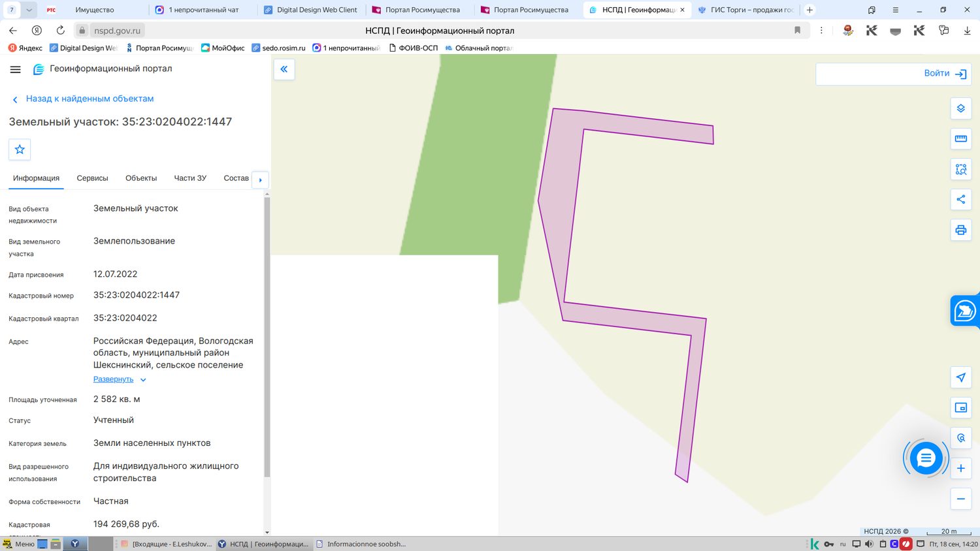Screen dimensions: 980x551
Task: Open the Яндекс bookmark
Action: (x=25, y=48)
